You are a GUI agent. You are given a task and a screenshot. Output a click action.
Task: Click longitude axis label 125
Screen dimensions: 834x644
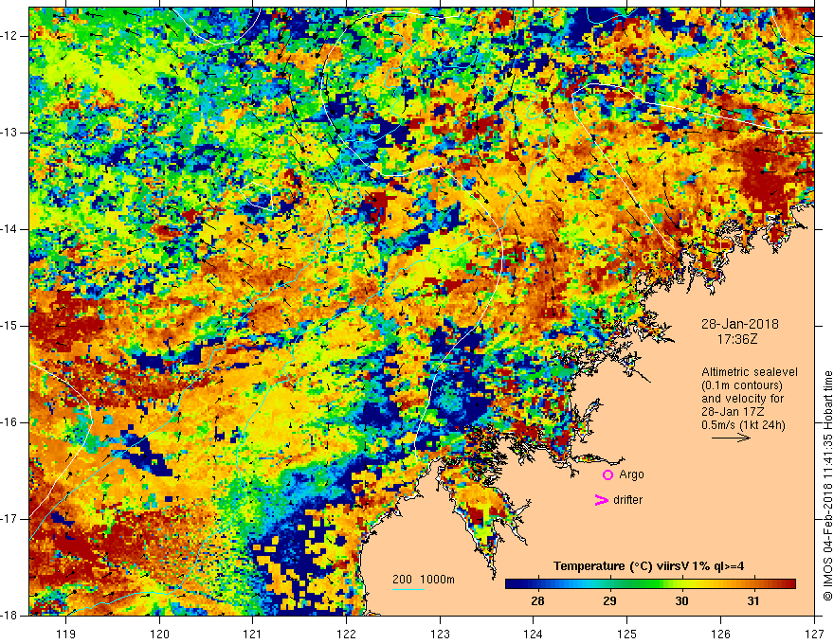click(x=626, y=634)
